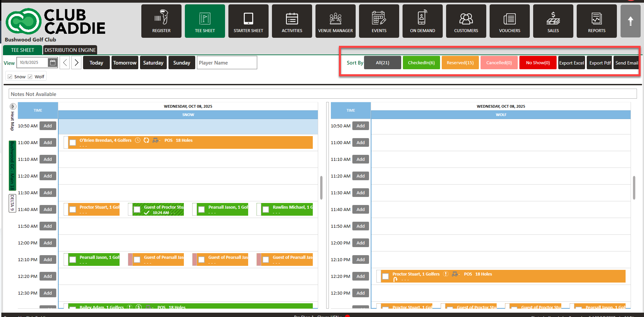Switch to the Distribution Engine tab
This screenshot has width=644, height=317.
(70, 50)
